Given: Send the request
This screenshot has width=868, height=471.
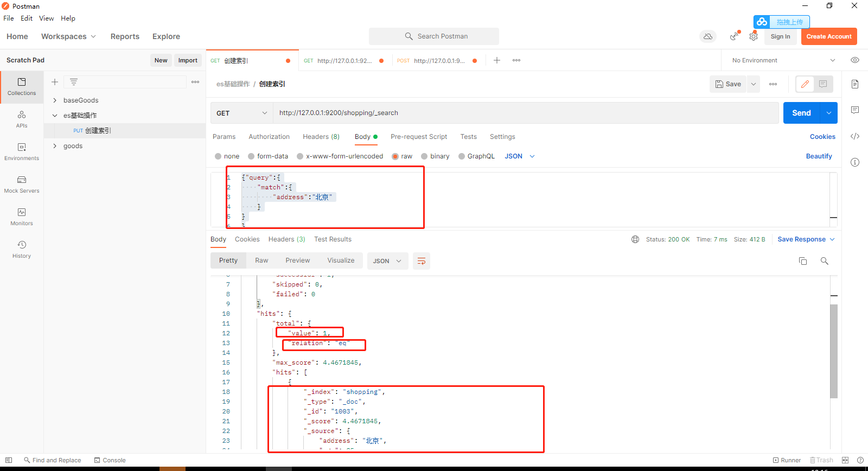Looking at the screenshot, I should pyautogui.click(x=801, y=113).
